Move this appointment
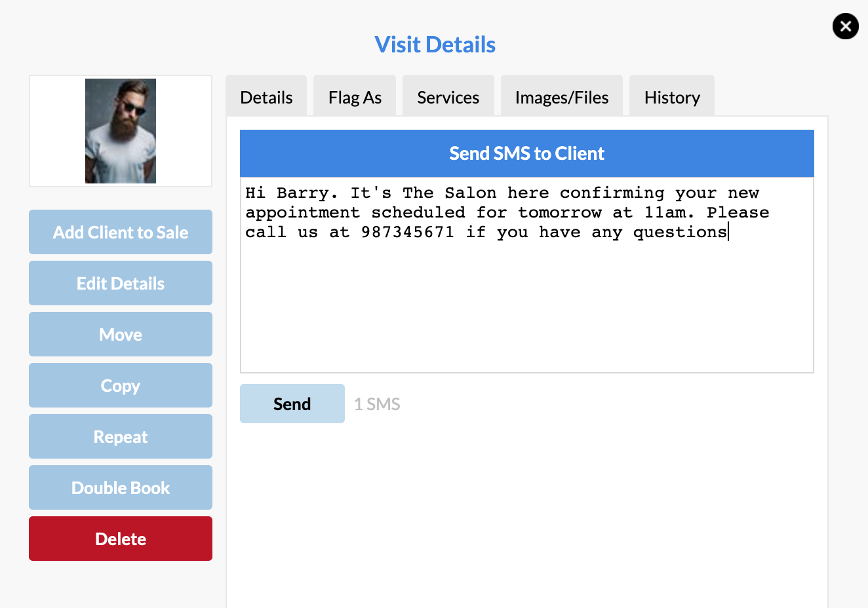 tap(120, 334)
